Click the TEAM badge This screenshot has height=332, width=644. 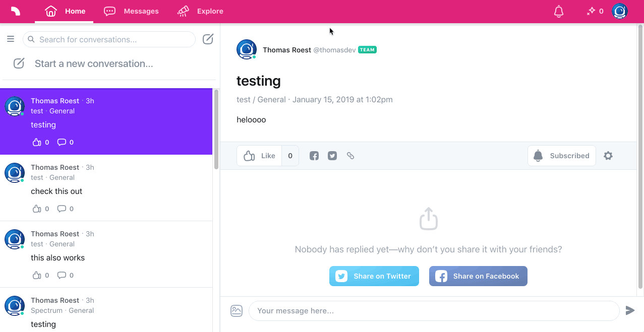[367, 50]
